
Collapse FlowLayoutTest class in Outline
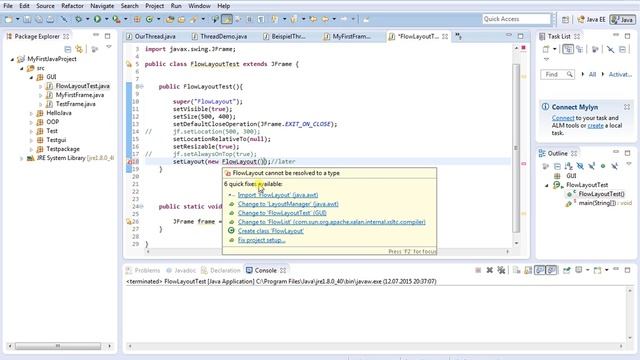coord(547,185)
